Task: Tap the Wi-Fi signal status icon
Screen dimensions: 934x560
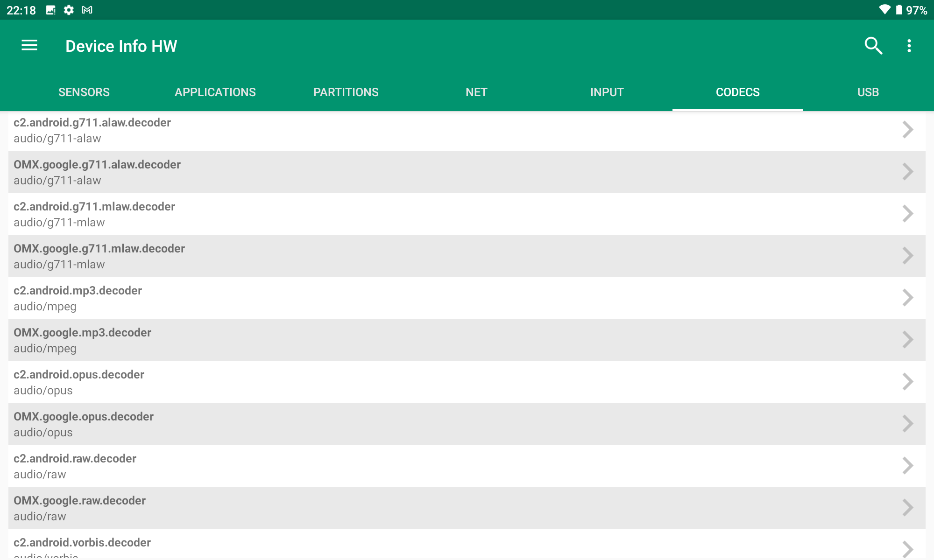Action: tap(884, 10)
